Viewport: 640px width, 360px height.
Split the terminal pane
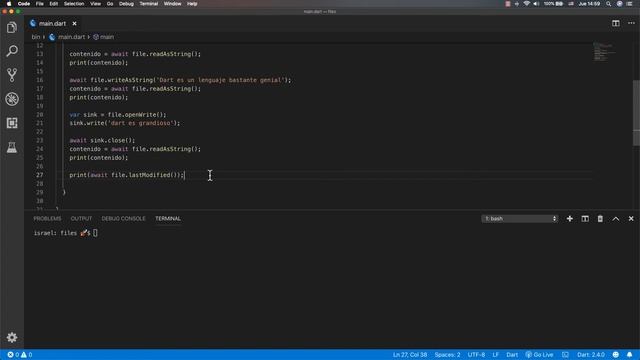[585, 219]
